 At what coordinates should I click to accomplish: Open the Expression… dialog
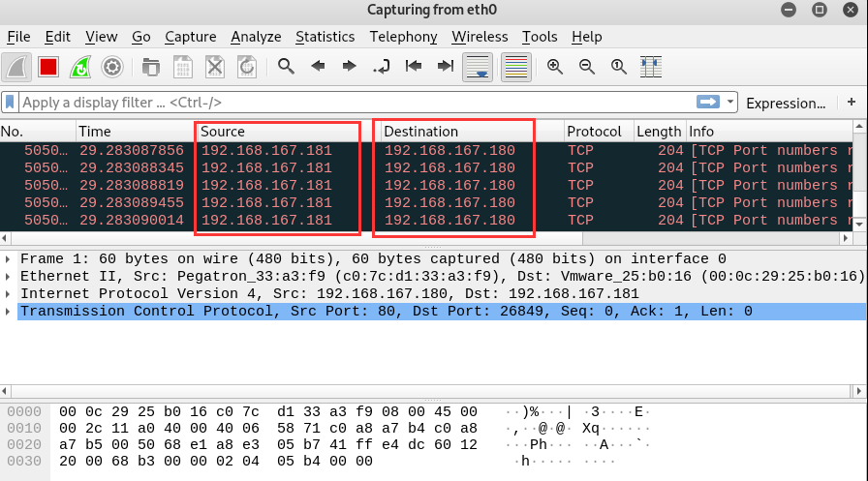[x=786, y=103]
